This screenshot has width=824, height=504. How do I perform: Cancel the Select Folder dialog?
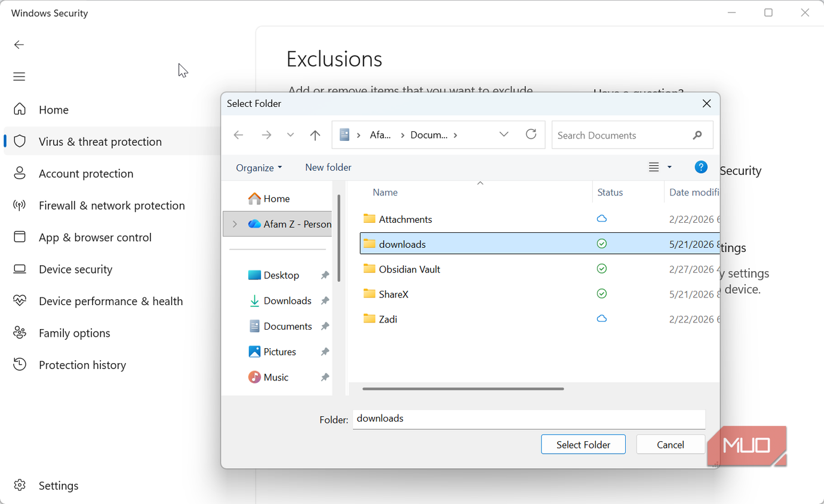[x=671, y=445]
